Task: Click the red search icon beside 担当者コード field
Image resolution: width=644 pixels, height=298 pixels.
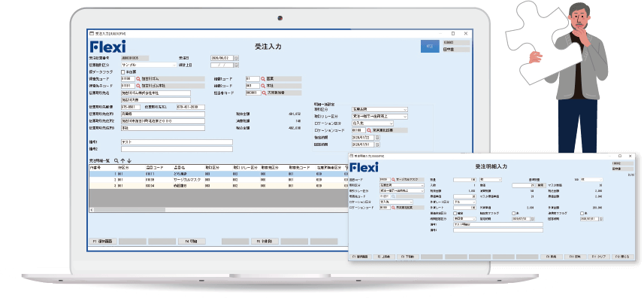Action: [264, 93]
